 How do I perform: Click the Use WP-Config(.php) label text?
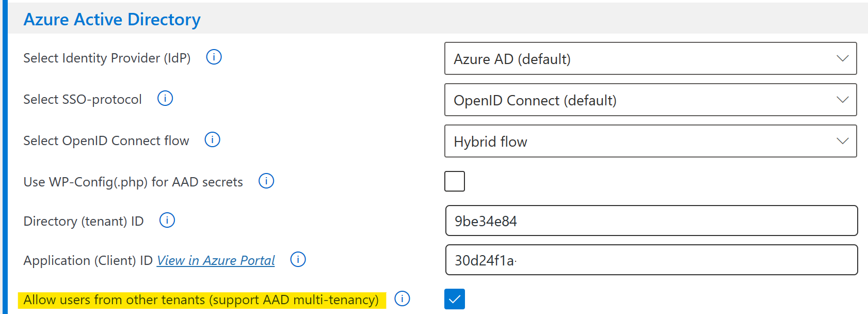(133, 182)
